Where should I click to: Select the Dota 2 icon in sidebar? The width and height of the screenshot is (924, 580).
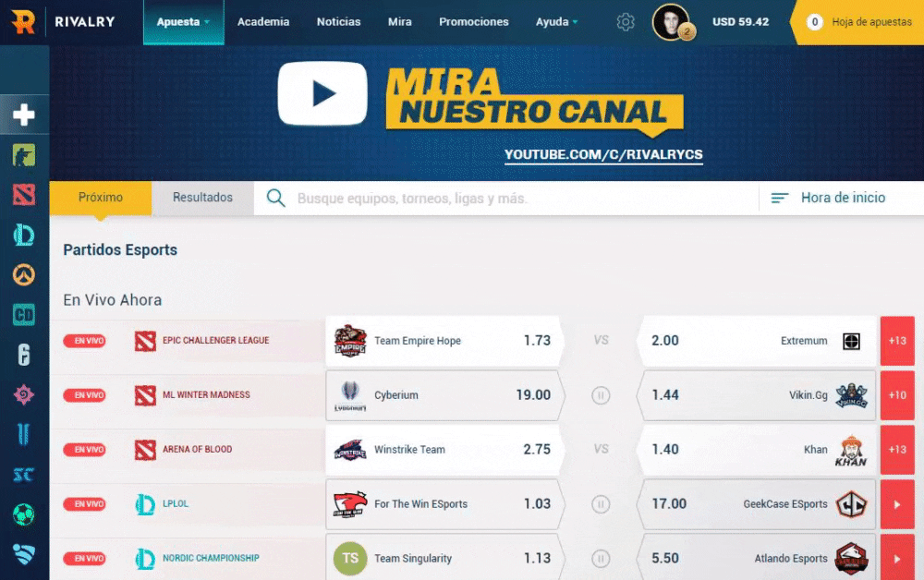click(x=24, y=195)
